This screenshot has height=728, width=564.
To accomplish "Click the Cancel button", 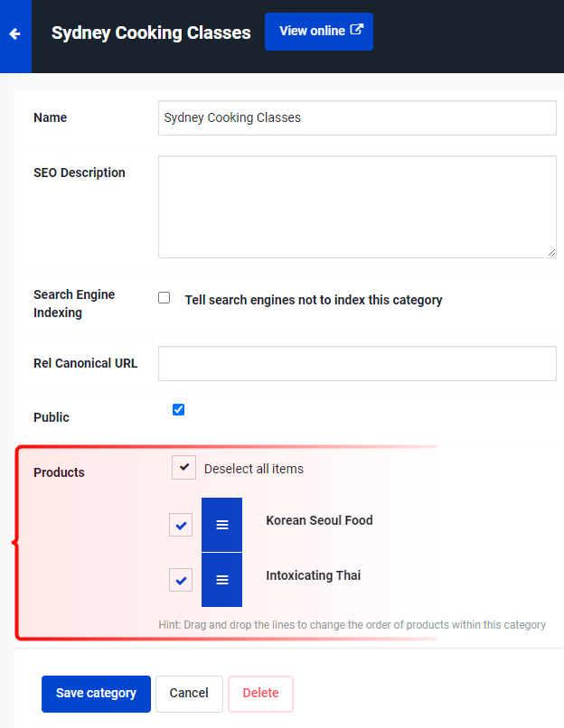I will pyautogui.click(x=189, y=694).
